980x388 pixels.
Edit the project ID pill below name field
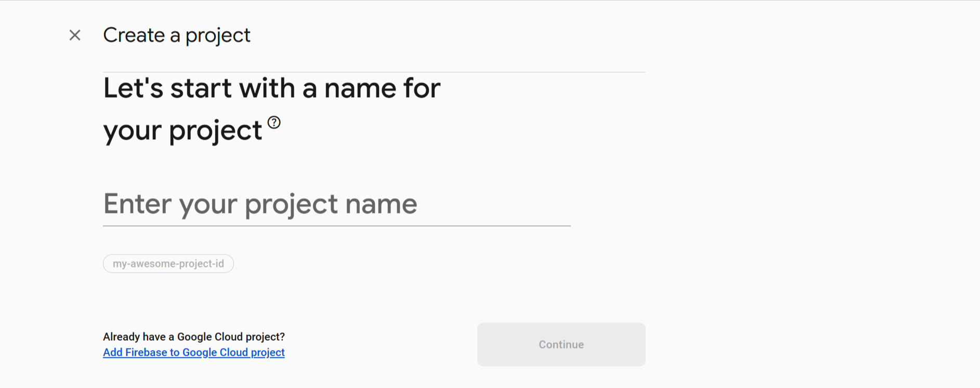tap(168, 264)
